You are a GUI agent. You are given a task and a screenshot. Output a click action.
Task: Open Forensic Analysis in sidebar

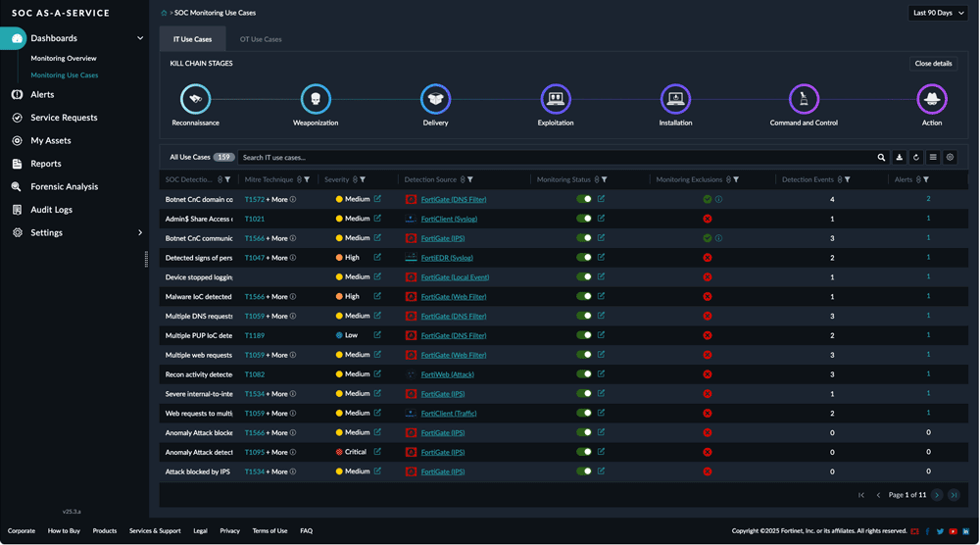(x=65, y=186)
